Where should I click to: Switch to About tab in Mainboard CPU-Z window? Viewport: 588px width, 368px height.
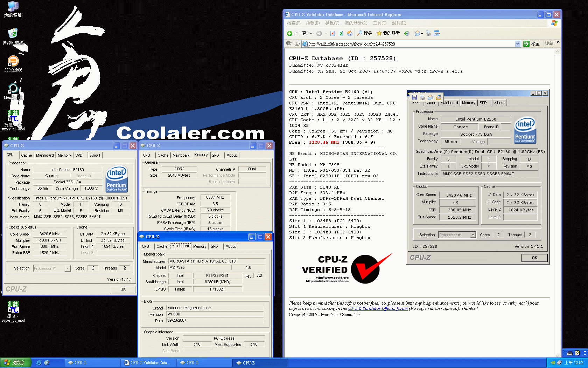click(231, 246)
